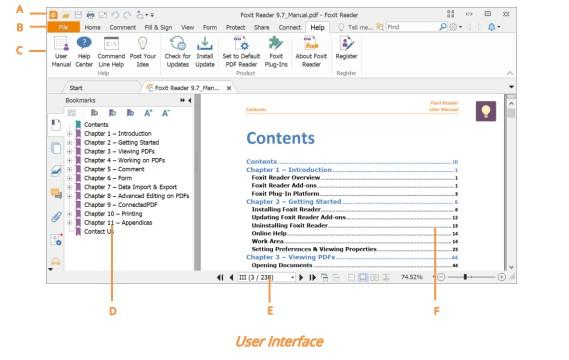Image resolution: width=569 pixels, height=360 pixels.
Task: Open the Help Center
Action: point(84,52)
